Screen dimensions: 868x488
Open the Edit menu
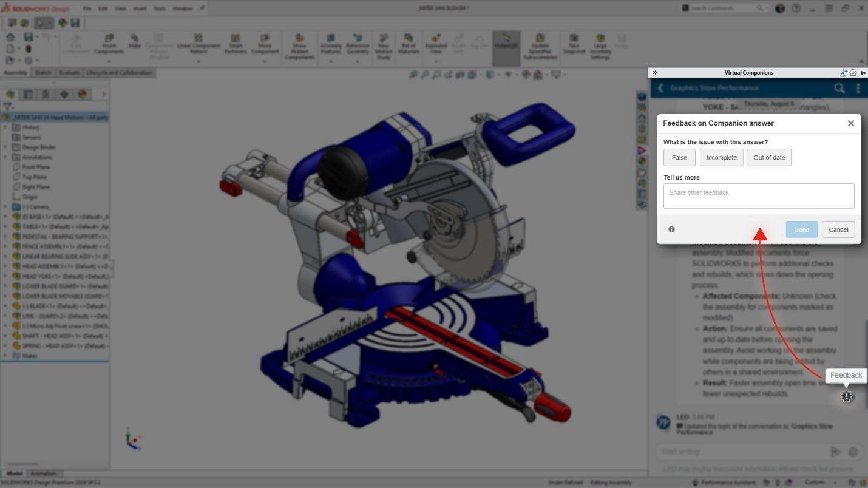[x=103, y=8]
